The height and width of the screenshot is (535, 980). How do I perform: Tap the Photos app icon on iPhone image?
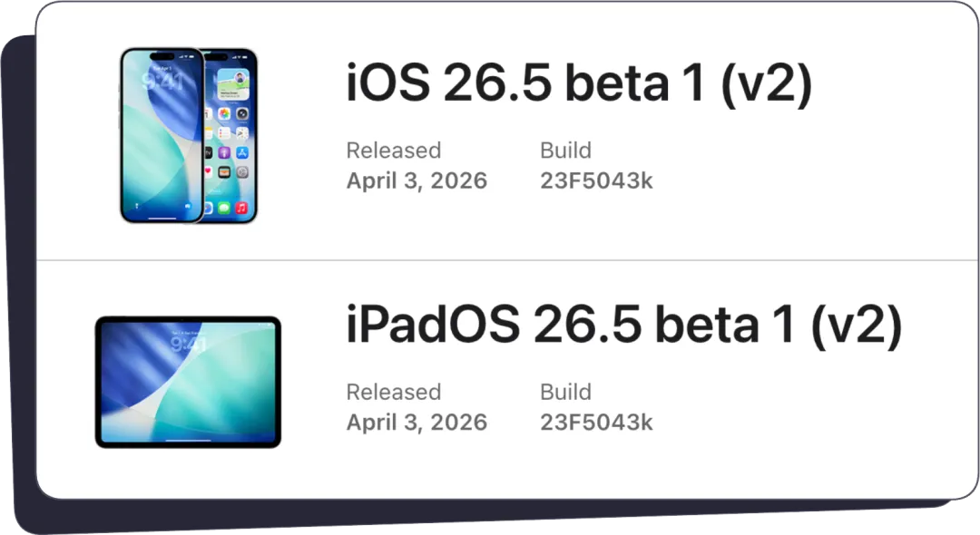pyautogui.click(x=224, y=113)
